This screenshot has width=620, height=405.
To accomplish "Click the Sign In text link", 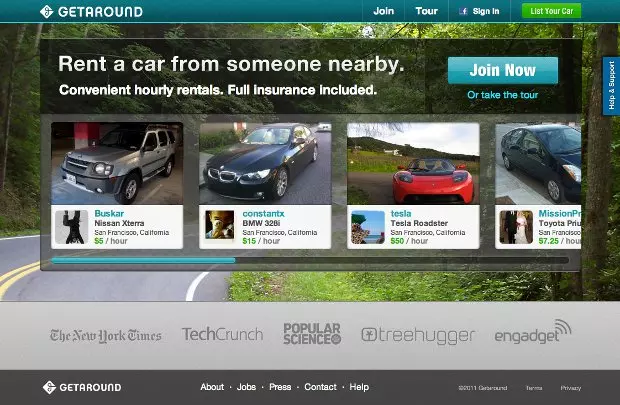I will (x=486, y=11).
